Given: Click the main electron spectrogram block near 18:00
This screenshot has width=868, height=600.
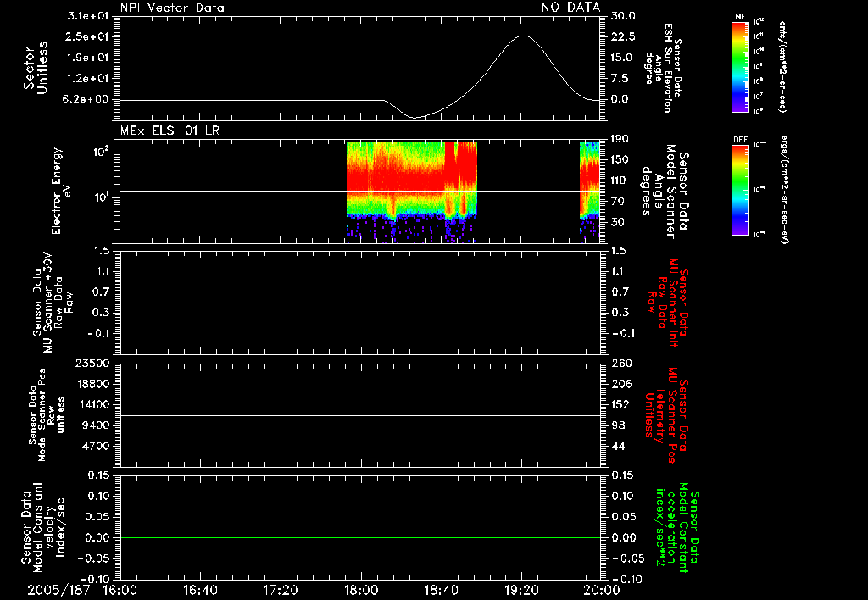Looking at the screenshot, I should click(411, 192).
